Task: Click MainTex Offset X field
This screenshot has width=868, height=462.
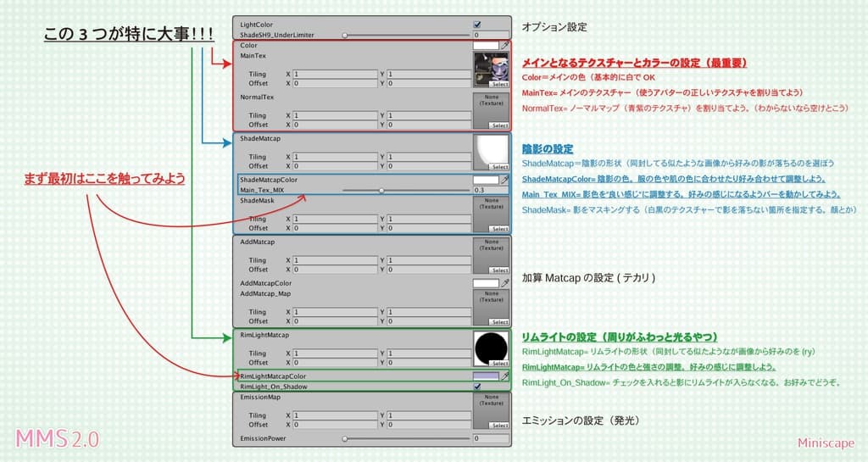Action: click(x=335, y=84)
